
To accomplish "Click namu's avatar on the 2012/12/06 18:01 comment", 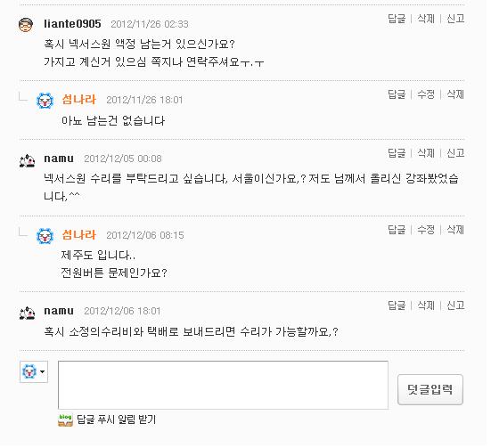I will click(27, 313).
